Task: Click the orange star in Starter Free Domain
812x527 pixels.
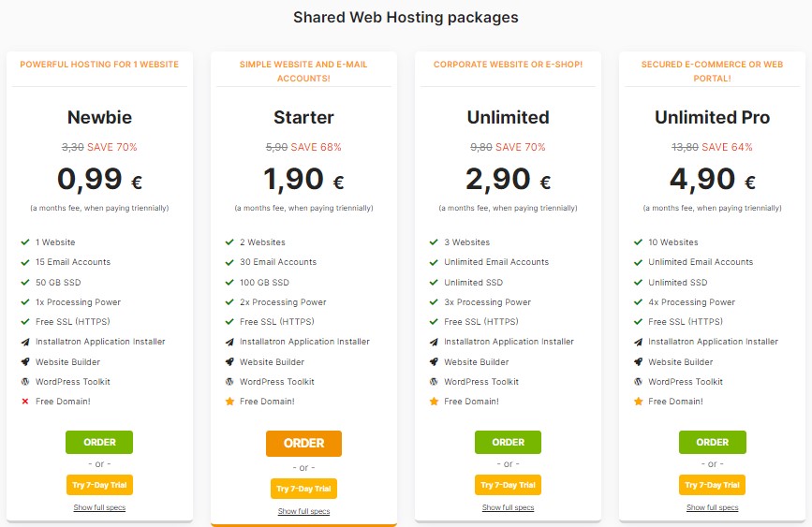Action: click(229, 402)
